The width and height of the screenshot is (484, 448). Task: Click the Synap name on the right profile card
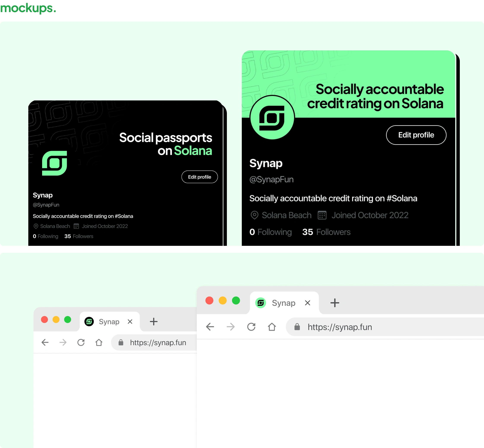(266, 163)
